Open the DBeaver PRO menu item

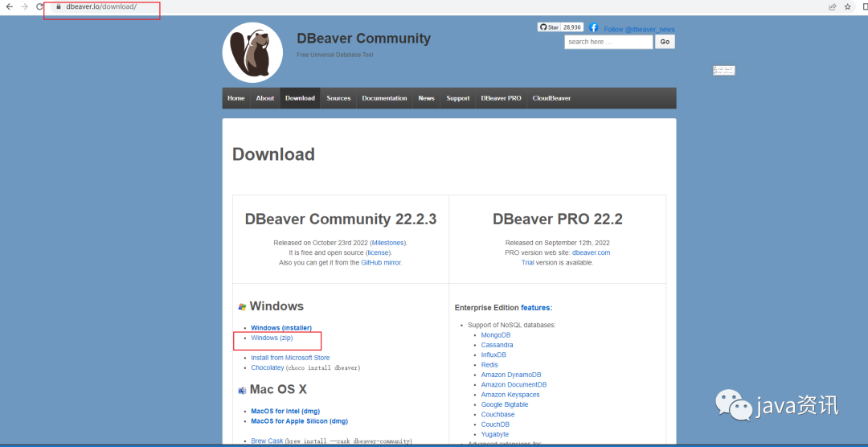501,98
